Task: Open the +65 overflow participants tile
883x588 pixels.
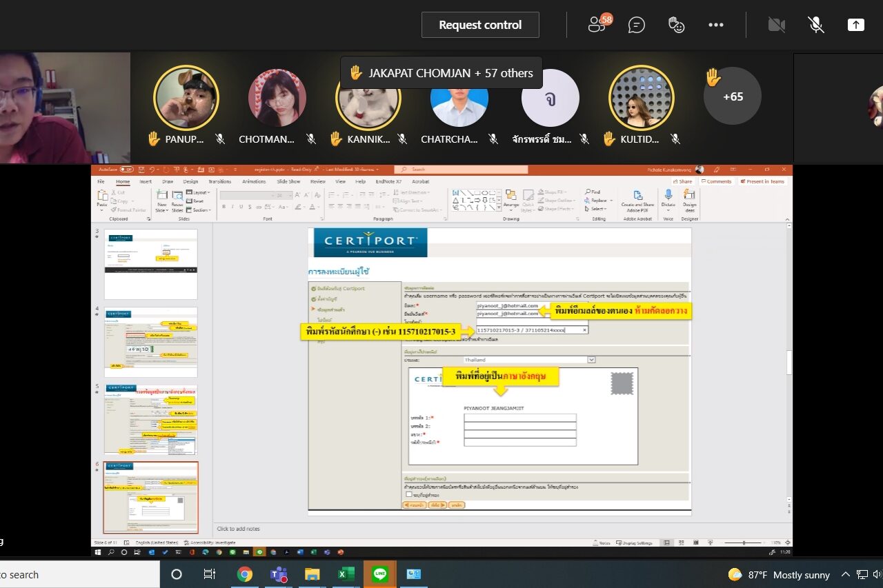Action: click(x=733, y=97)
